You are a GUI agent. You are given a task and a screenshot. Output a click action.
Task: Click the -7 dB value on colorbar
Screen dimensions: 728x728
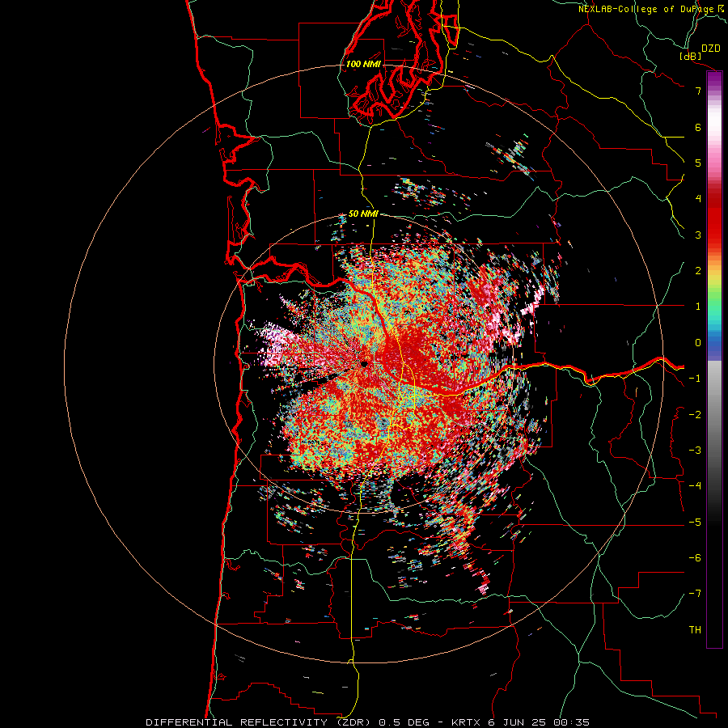[x=695, y=594]
